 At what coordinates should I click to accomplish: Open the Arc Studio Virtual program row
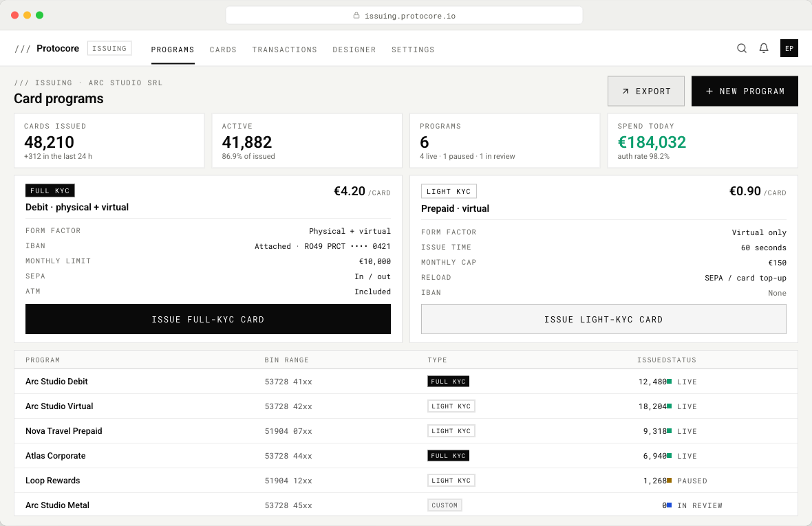[x=406, y=406]
